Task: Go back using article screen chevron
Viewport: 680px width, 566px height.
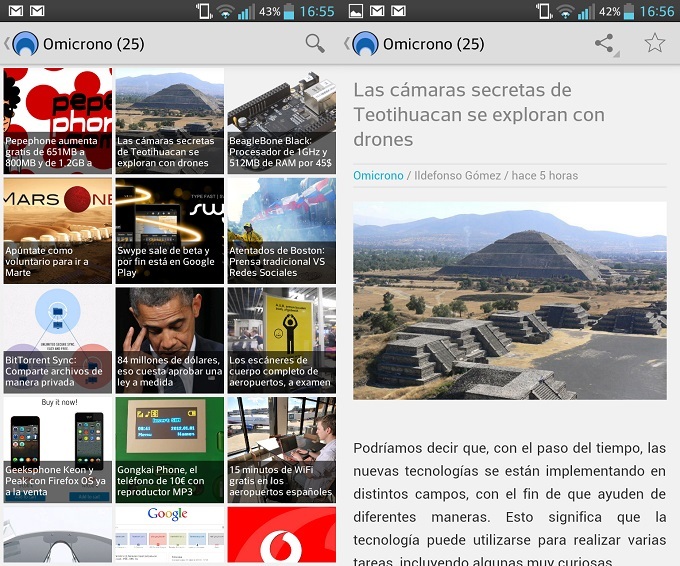Action: 347,44
